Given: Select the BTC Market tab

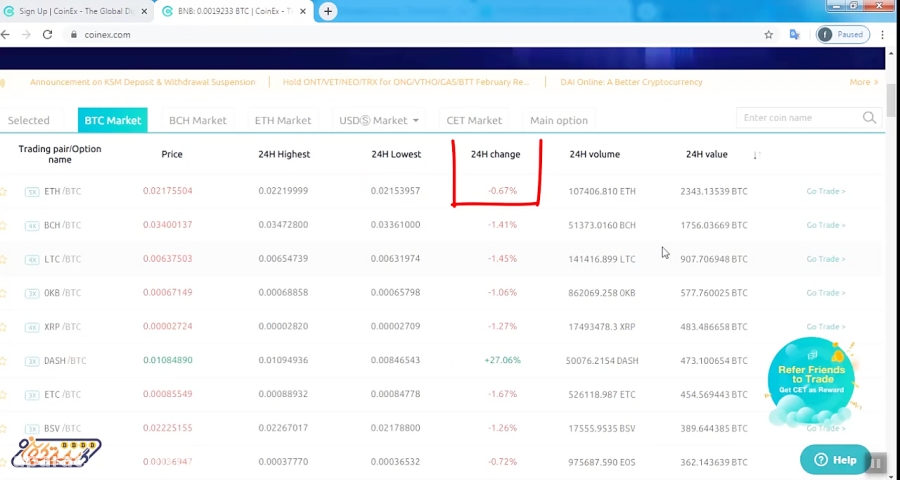Looking at the screenshot, I should 112,120.
